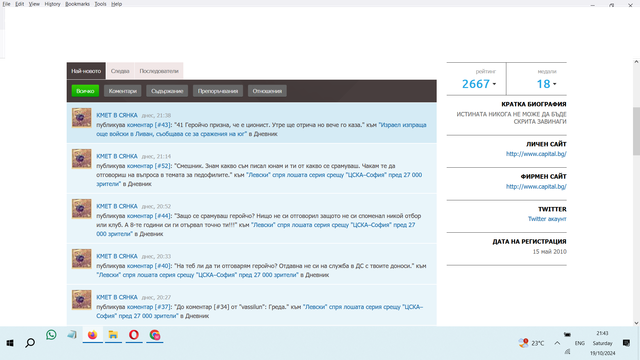Open Левски article link in #52 post
Image resolution: width=640 pixels, height=360 pixels.
(259, 179)
